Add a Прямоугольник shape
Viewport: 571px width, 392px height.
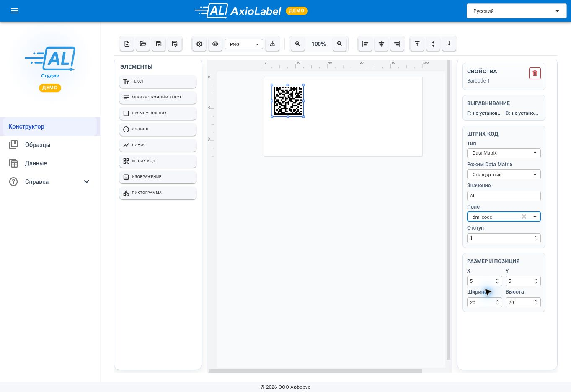click(x=158, y=113)
